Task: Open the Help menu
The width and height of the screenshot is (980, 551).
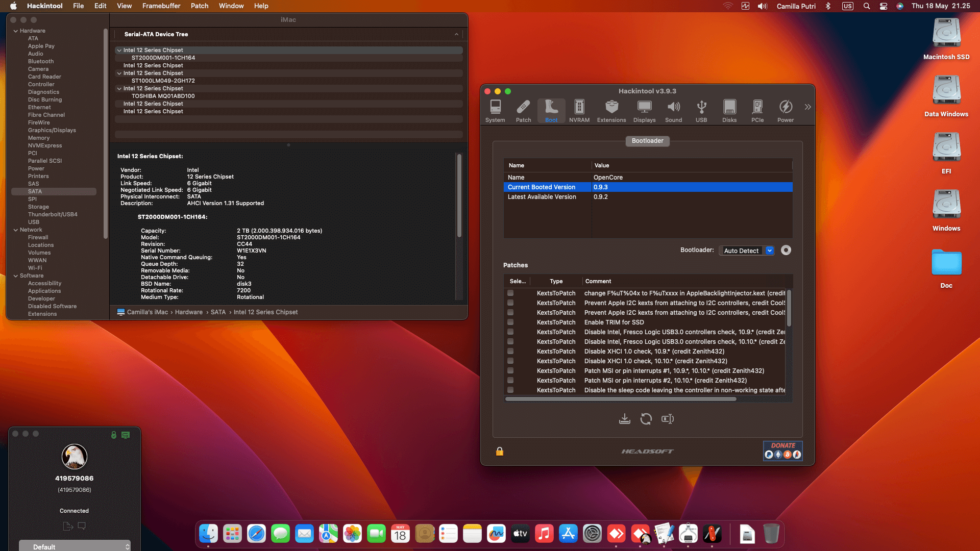Action: tap(261, 6)
